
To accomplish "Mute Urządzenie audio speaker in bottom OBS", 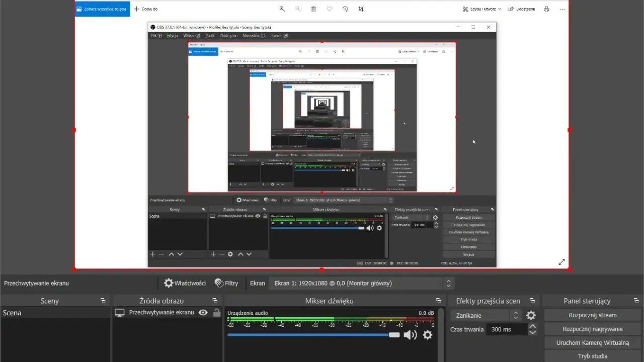I will pos(410,335).
